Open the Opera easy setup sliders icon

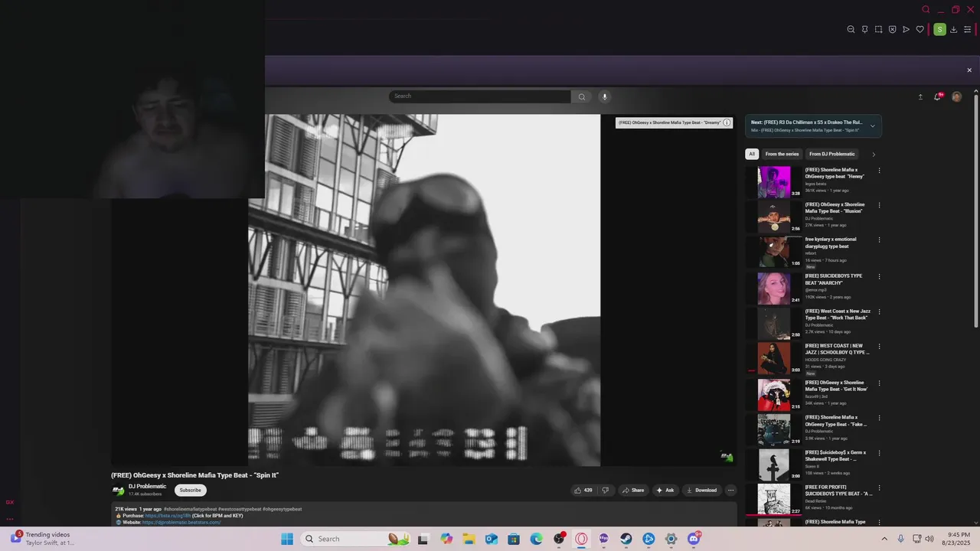[967, 30]
